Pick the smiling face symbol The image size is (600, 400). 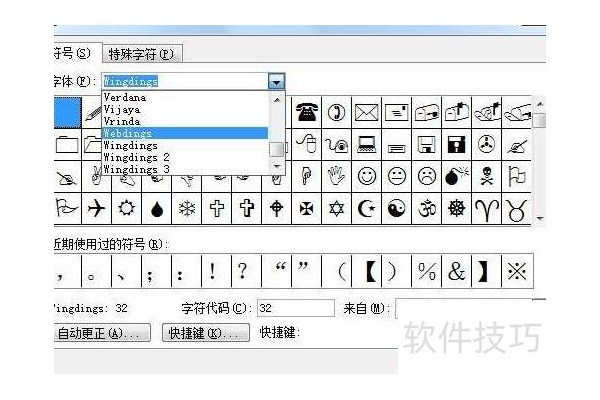[x=367, y=176]
